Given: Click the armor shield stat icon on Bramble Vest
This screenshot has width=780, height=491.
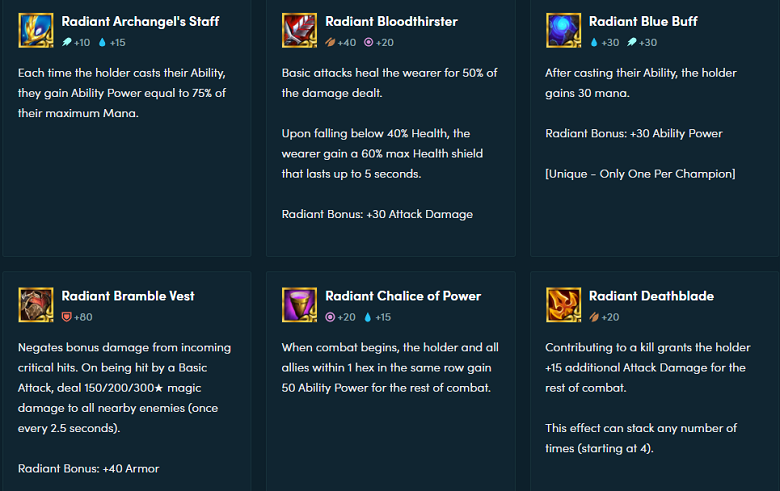Looking at the screenshot, I should point(67,317).
